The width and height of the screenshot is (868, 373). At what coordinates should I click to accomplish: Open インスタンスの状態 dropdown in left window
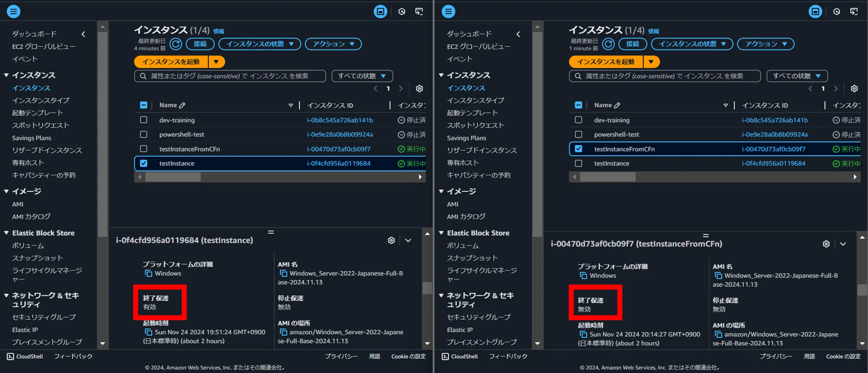260,44
